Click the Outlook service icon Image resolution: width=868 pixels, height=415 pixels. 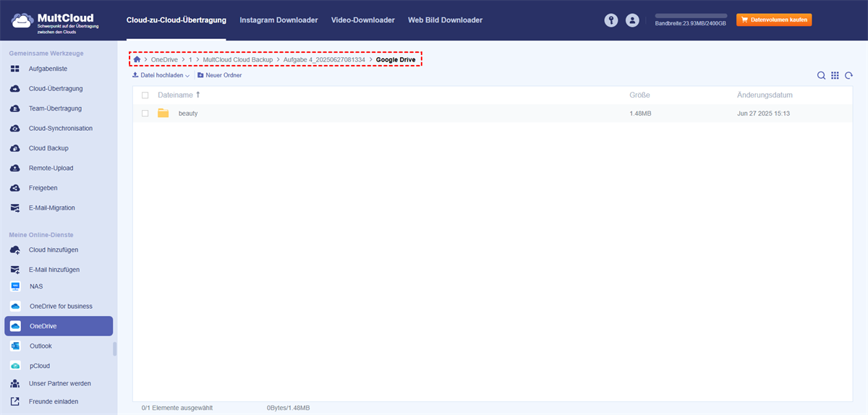point(15,346)
